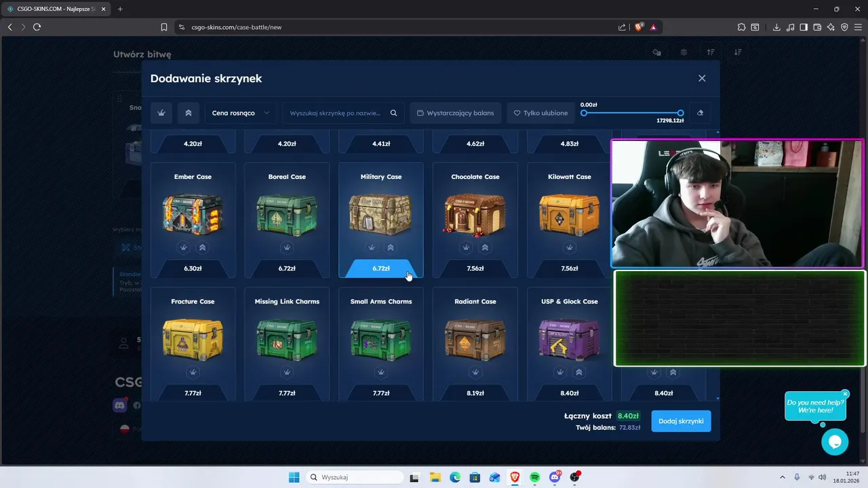Dismiss the 'Do you need help?' popup

tap(845, 394)
